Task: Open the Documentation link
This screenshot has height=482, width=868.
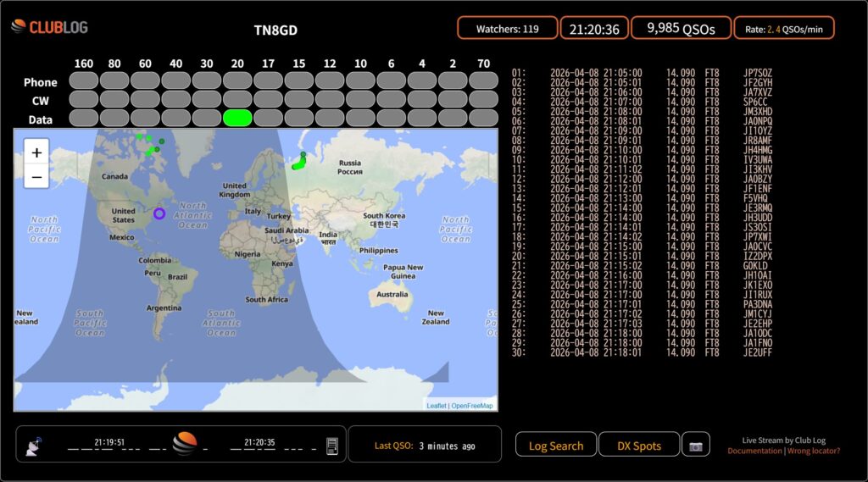Action: (x=754, y=451)
